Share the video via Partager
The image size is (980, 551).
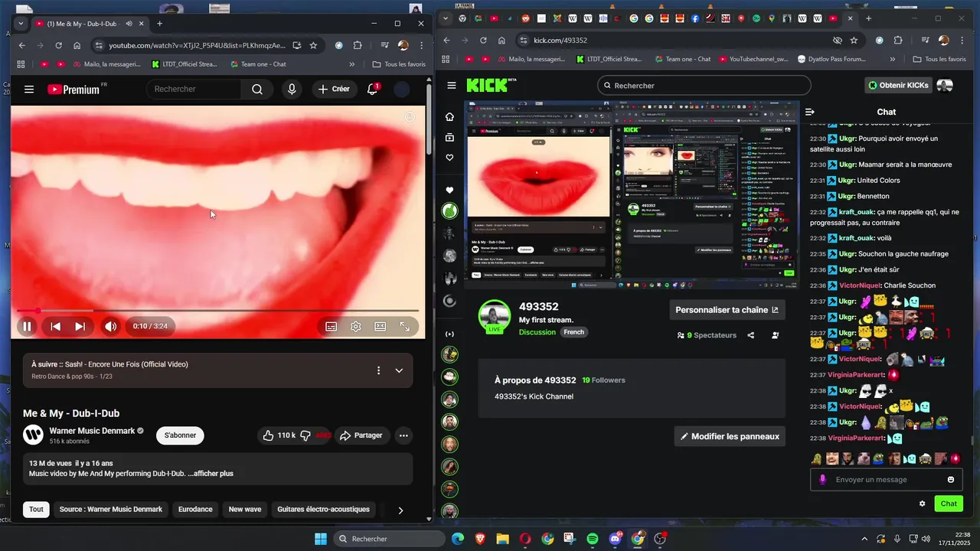[x=361, y=435]
